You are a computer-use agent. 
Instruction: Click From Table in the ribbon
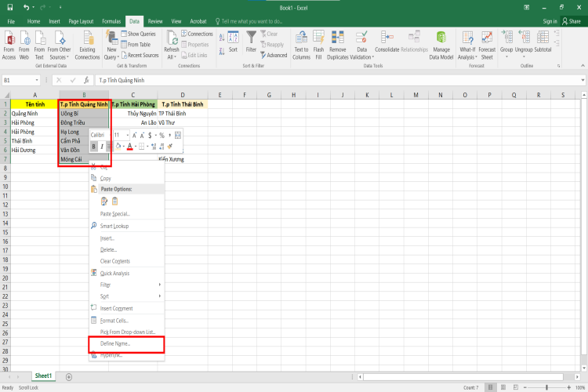point(136,44)
